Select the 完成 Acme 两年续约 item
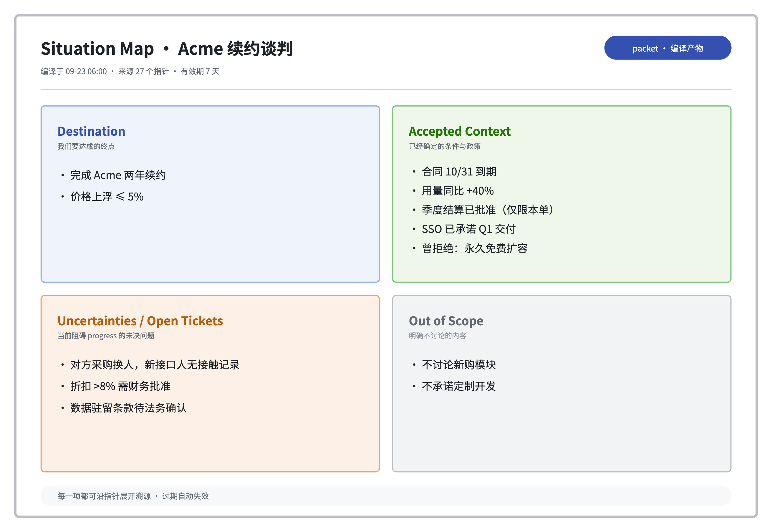This screenshot has width=772, height=532. (x=118, y=175)
